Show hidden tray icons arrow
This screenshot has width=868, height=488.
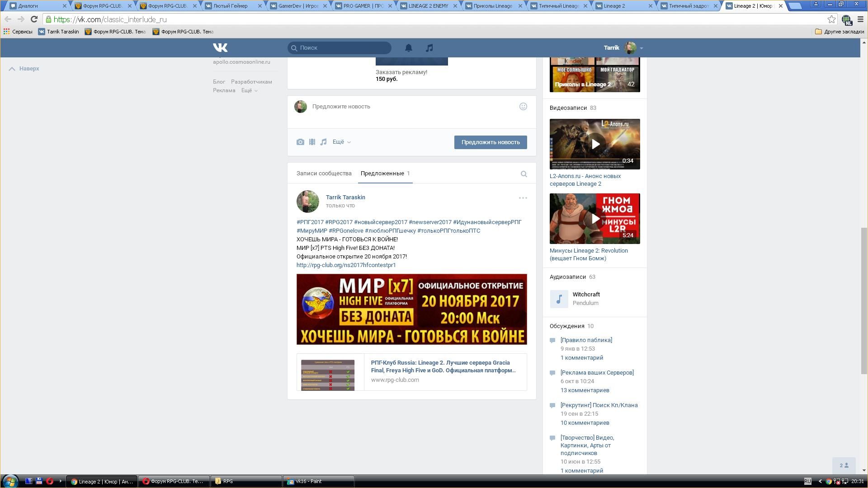pos(820,481)
